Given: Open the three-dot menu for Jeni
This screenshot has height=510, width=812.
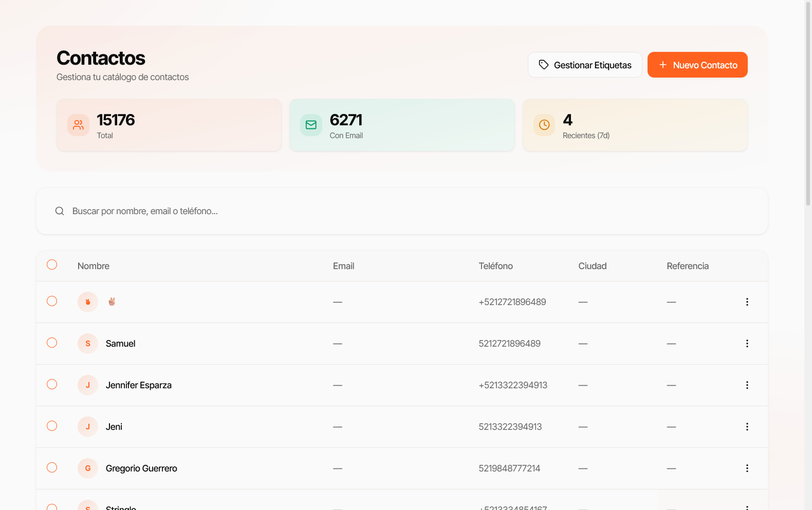Looking at the screenshot, I should 747,427.
